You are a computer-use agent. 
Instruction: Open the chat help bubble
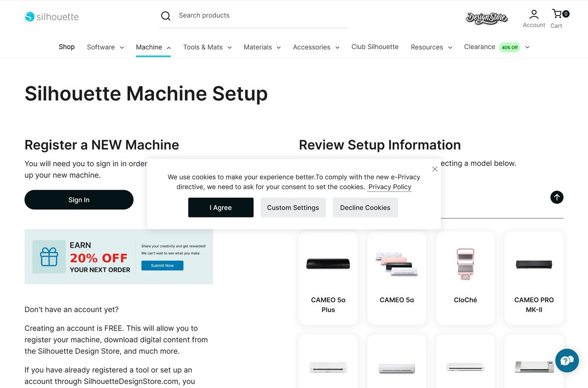[x=567, y=361]
